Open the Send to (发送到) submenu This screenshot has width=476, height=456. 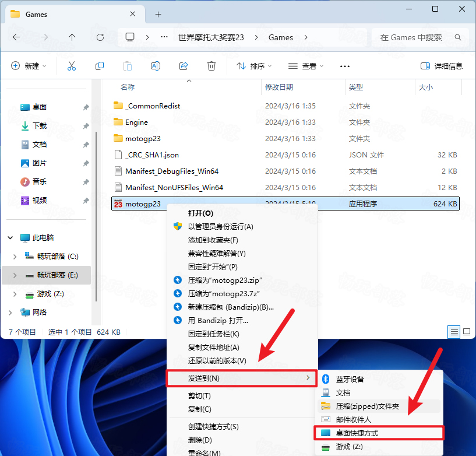click(242, 378)
